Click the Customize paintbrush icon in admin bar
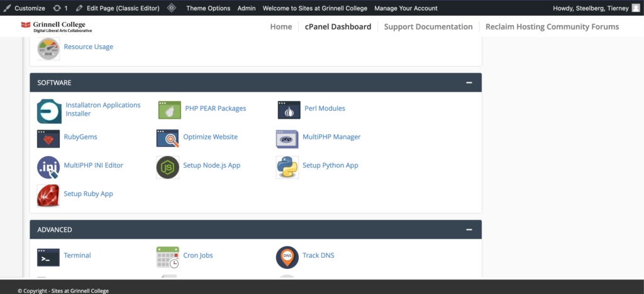 pyautogui.click(x=7, y=8)
